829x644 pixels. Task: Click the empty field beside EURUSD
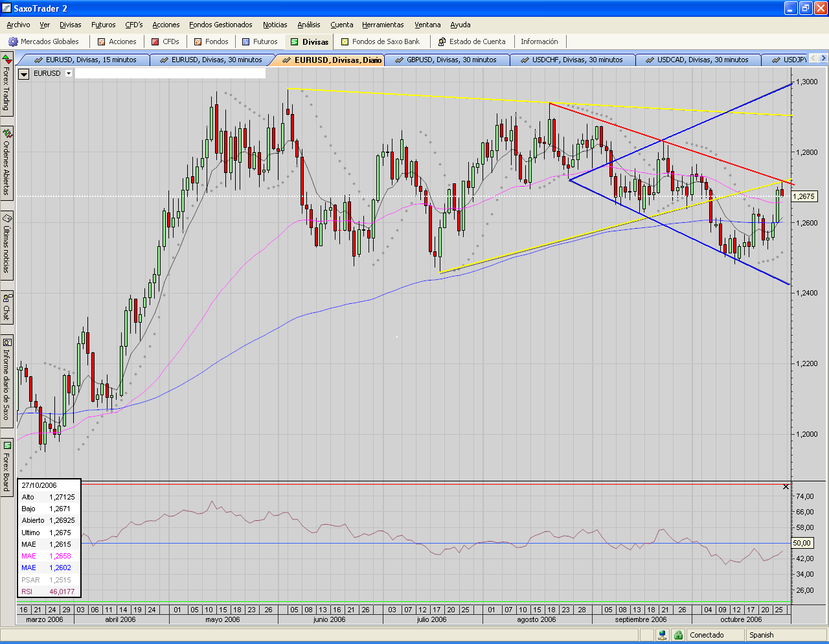(170, 73)
